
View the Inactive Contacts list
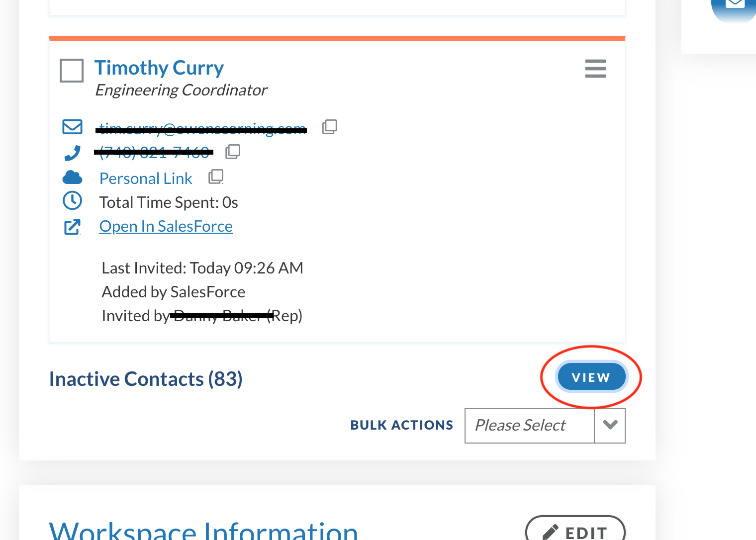[591, 377]
